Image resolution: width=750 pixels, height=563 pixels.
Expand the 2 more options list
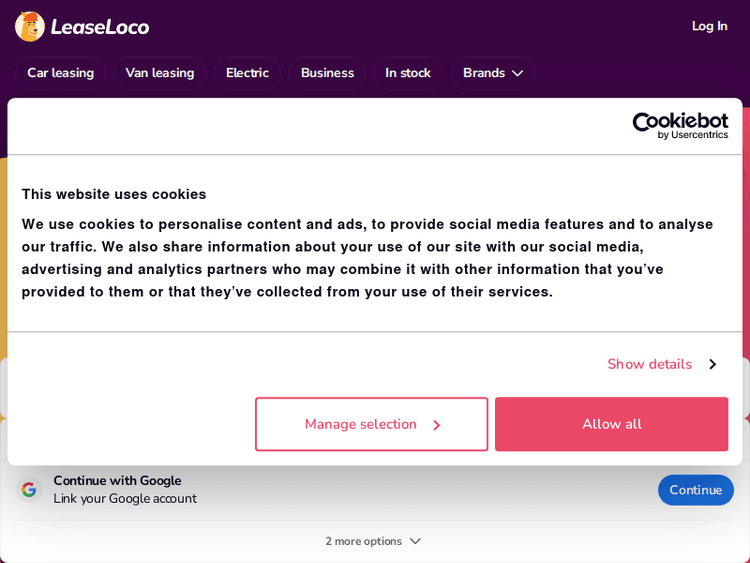(363, 541)
